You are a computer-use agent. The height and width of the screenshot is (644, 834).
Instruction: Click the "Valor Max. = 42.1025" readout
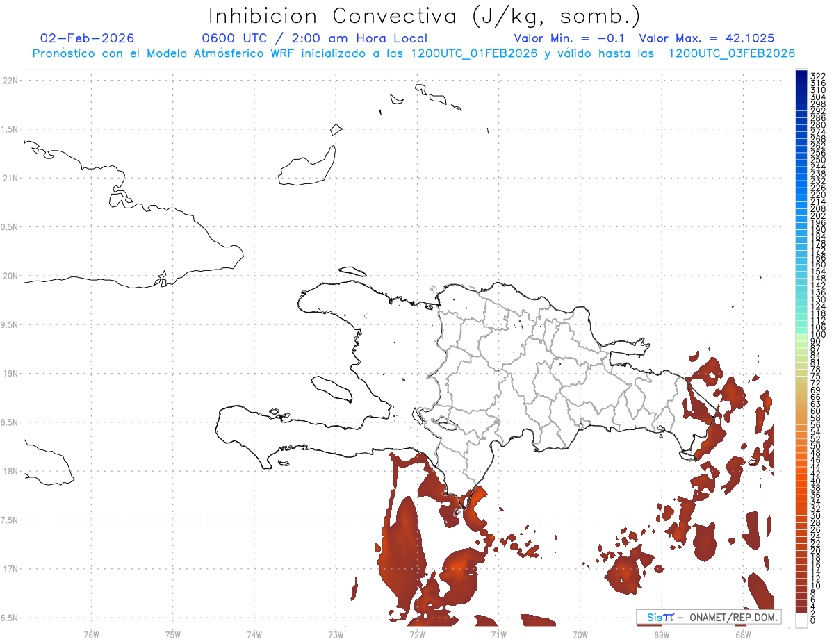pos(707,38)
